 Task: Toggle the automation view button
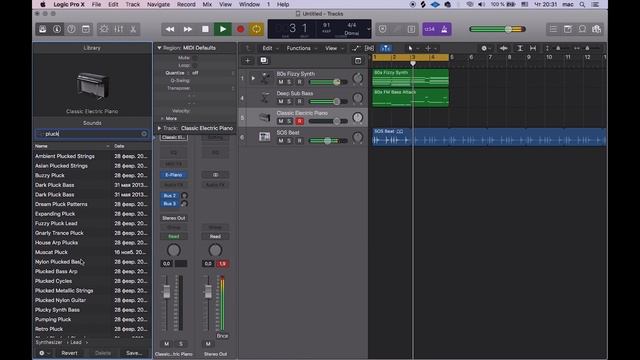(356, 48)
